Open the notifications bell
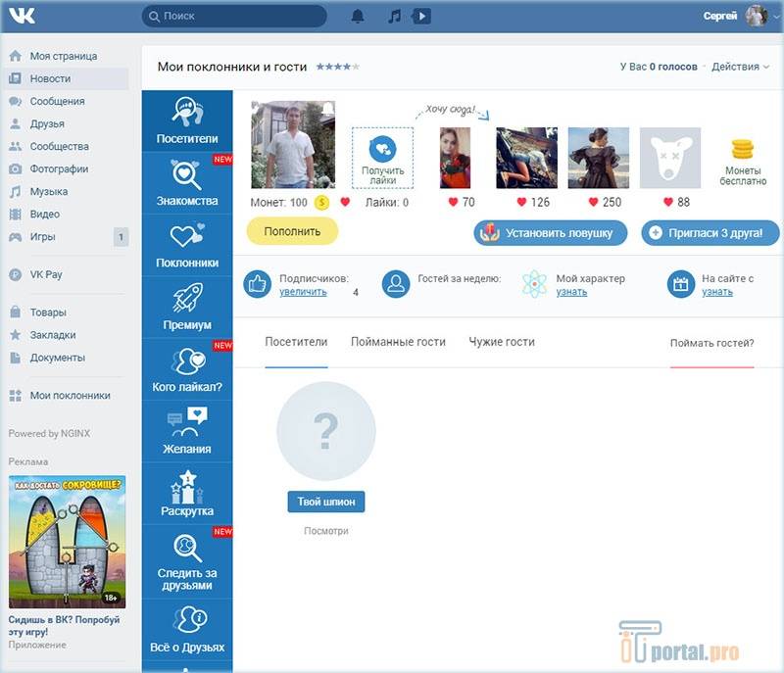The height and width of the screenshot is (673, 784). point(358,16)
